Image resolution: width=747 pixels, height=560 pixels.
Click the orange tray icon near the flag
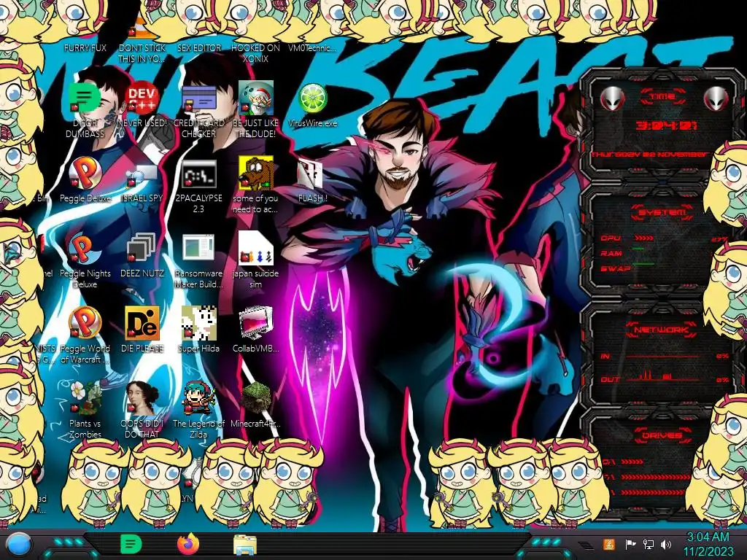(609, 544)
